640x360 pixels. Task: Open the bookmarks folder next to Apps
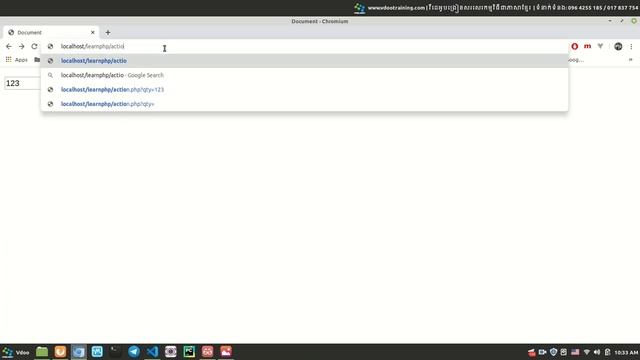[x=37, y=60]
